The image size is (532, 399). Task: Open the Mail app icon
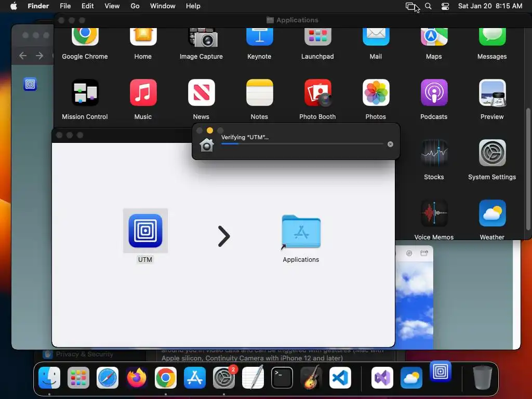(376, 37)
